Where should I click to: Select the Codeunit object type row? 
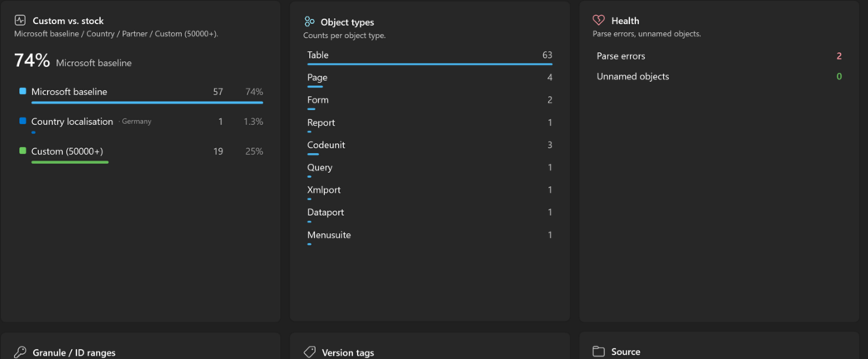[x=430, y=148]
